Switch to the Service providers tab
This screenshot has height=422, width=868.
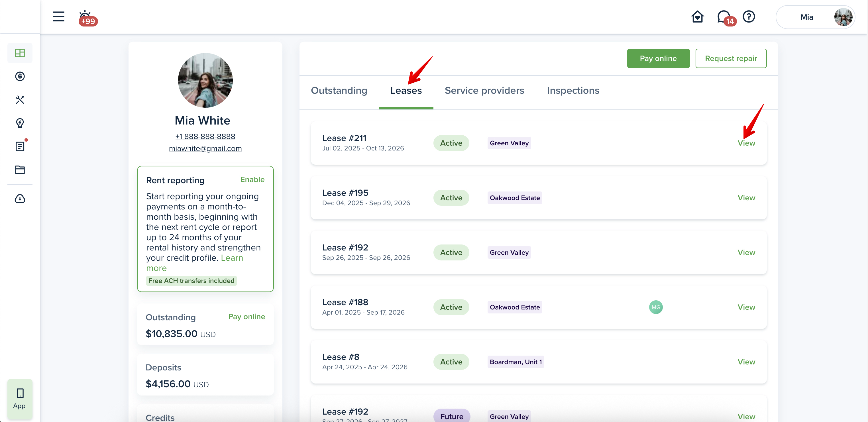click(484, 90)
